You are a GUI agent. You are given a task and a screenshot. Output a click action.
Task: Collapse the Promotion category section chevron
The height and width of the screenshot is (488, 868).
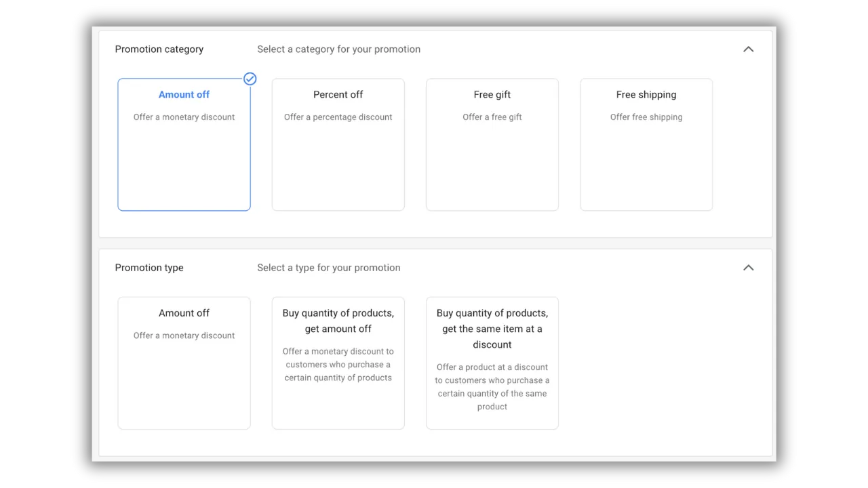point(748,49)
